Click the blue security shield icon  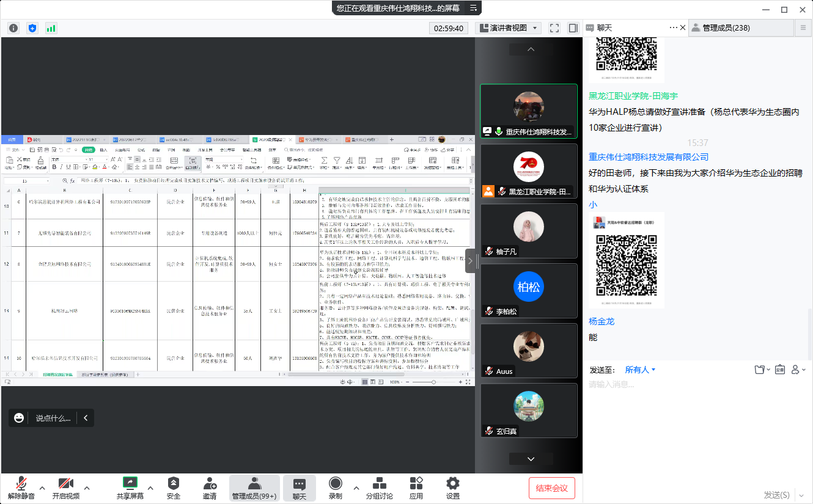point(32,28)
